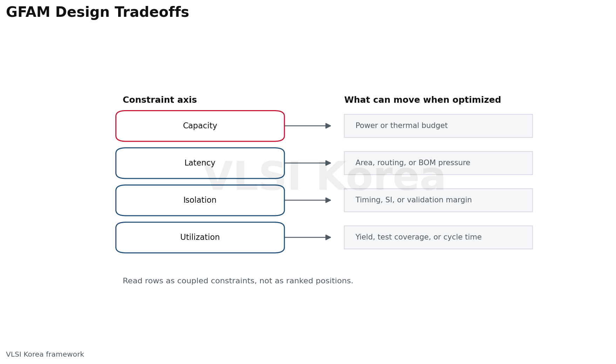The width and height of the screenshot is (616, 364).
Task: Click the What can move when optimized heading
Action: tap(422, 100)
